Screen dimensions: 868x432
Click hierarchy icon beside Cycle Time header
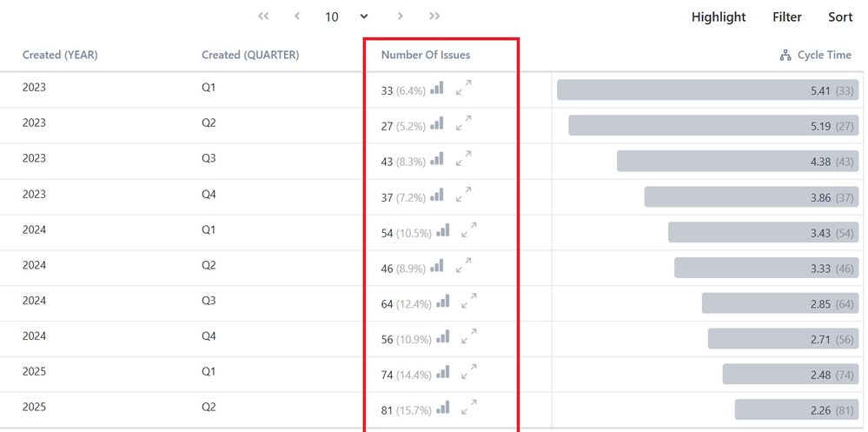coord(785,56)
